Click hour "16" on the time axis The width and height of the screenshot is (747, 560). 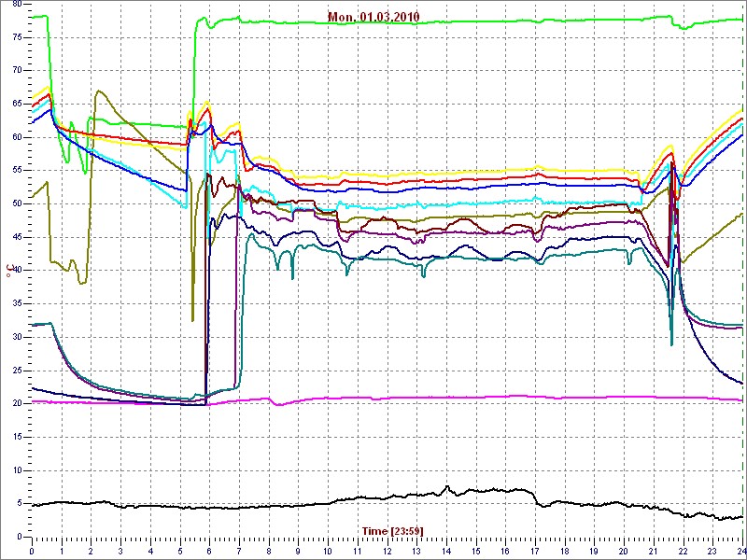pos(506,551)
